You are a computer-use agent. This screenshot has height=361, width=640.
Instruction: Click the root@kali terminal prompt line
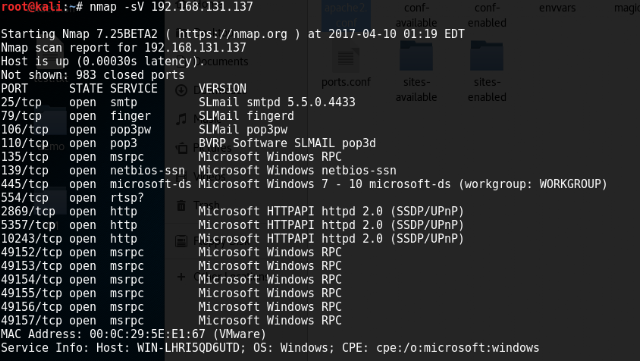(x=127, y=7)
